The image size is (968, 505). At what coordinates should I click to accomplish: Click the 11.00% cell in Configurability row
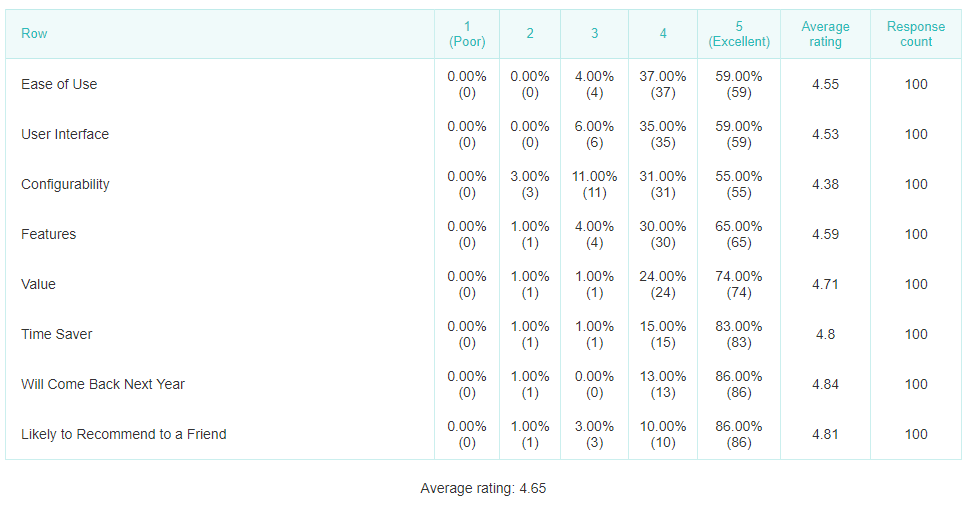tap(595, 184)
